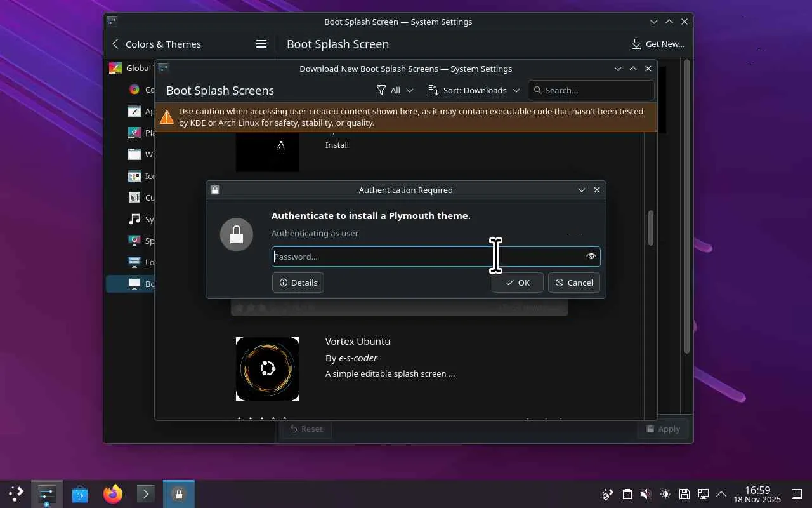Click the System Settings window menu icon
Screen dimensions: 812x508
click(112, 21)
